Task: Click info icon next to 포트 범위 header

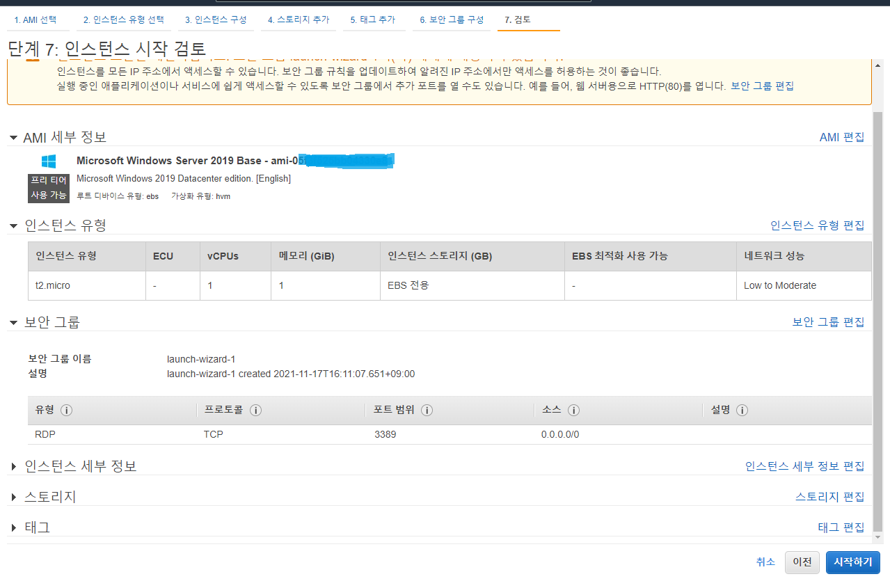Action: tap(427, 411)
